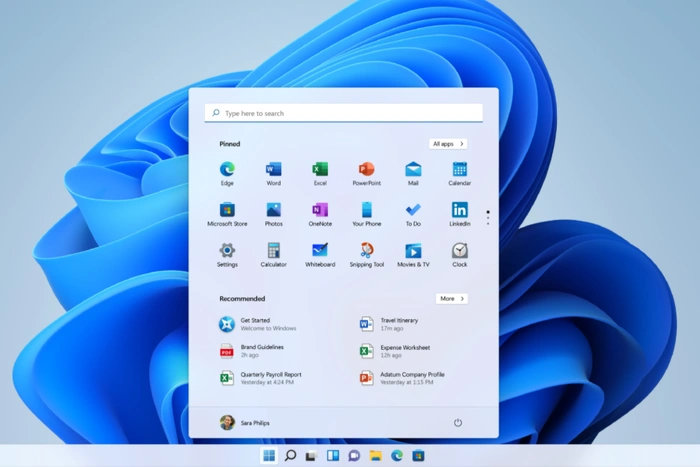Open the To Do app

pyautogui.click(x=413, y=214)
